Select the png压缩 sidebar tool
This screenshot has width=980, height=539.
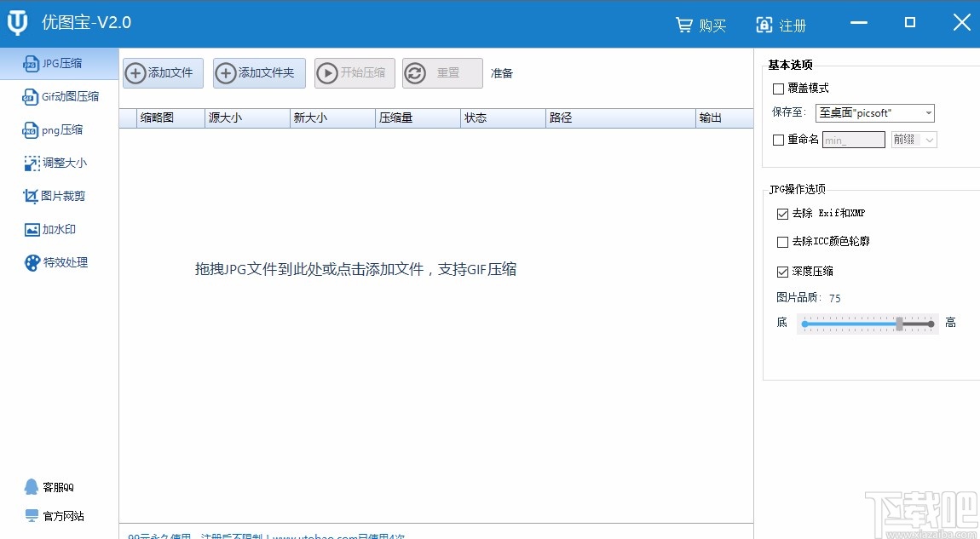55,129
